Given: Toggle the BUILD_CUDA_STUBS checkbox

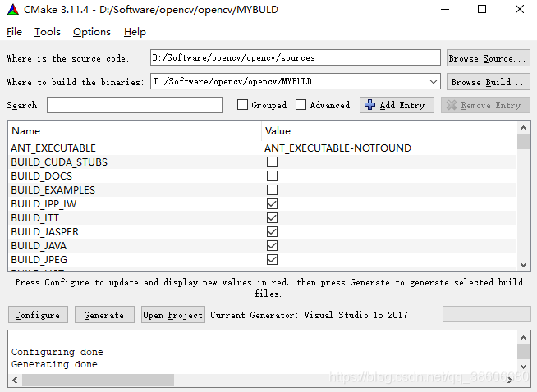Looking at the screenshot, I should point(272,162).
